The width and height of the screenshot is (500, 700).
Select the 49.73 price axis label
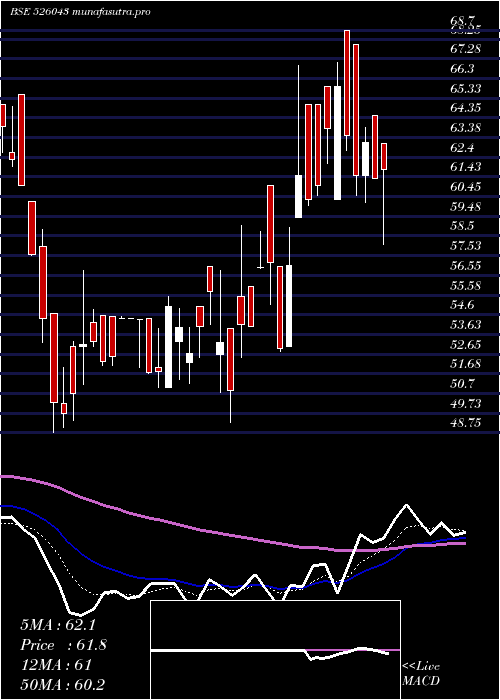(466, 403)
